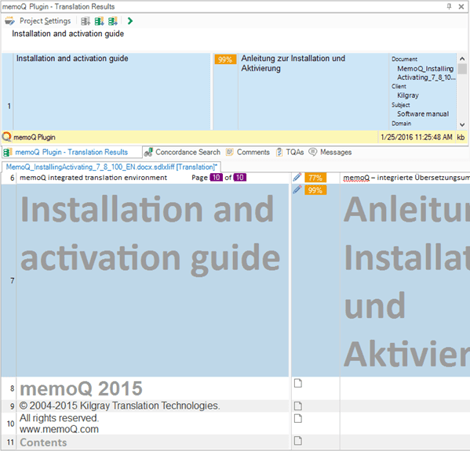Click the untranslated status icon of segment 11
The image size is (470, 451).
(298, 441)
